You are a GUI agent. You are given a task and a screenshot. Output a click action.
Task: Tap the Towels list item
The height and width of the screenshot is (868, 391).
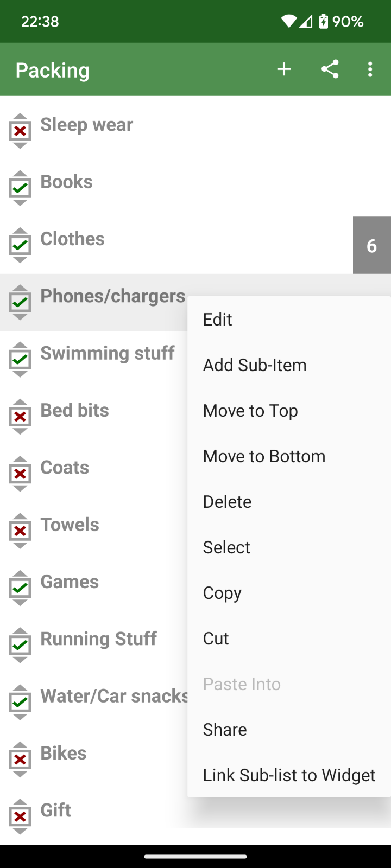[70, 525]
